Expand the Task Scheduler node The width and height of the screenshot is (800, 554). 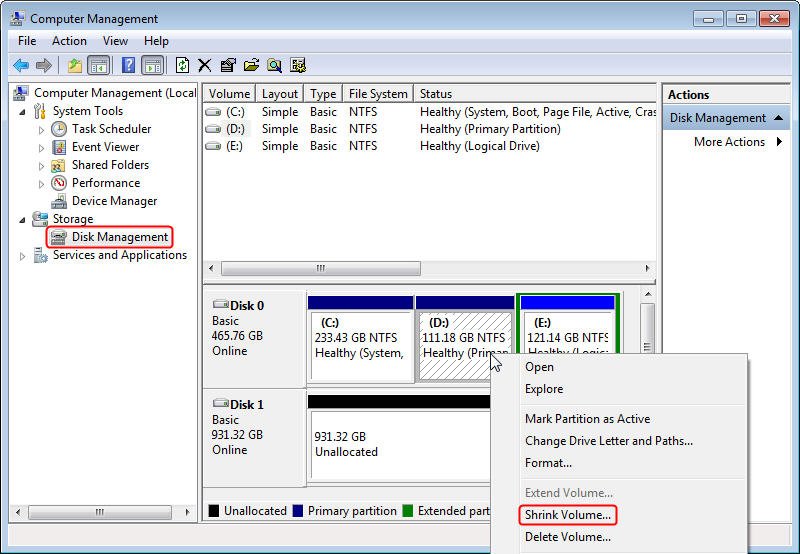tap(41, 130)
